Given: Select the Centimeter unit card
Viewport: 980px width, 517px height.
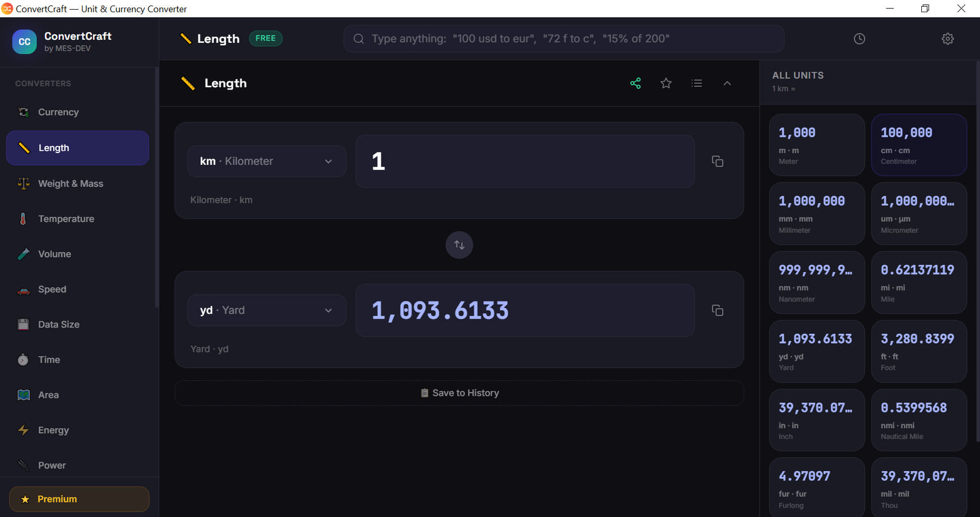Looking at the screenshot, I should pyautogui.click(x=919, y=145).
